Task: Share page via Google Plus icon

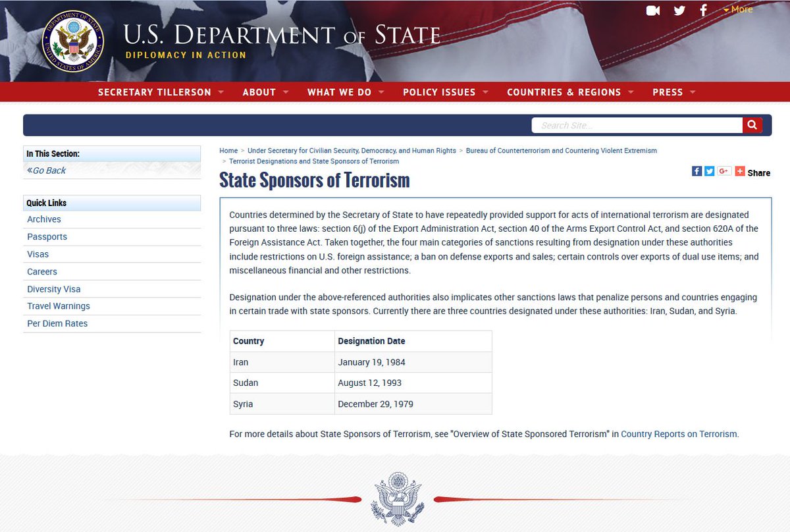Action: coord(724,171)
